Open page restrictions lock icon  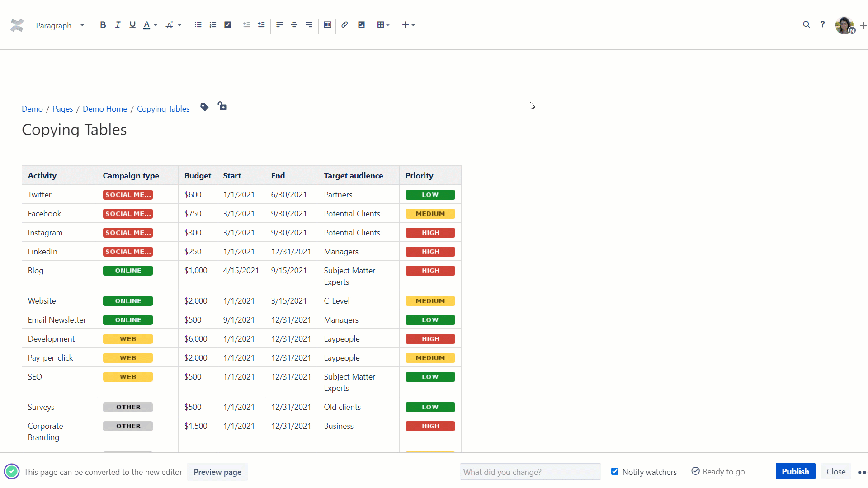[222, 106]
